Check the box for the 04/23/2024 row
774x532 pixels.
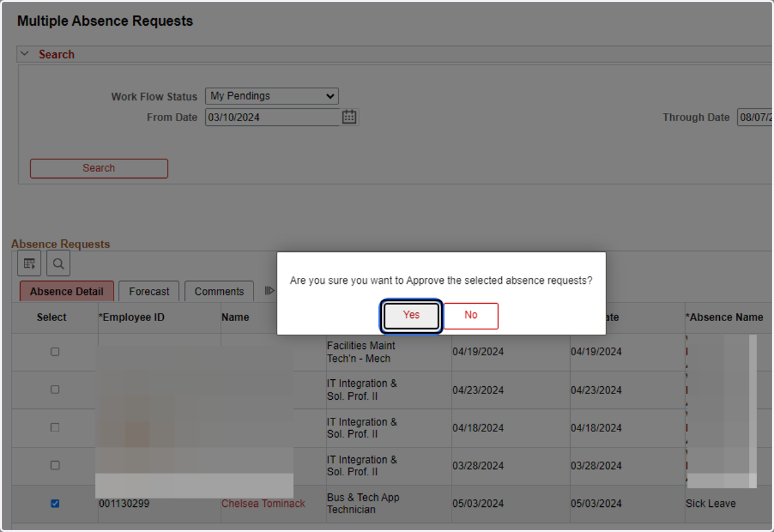point(55,389)
